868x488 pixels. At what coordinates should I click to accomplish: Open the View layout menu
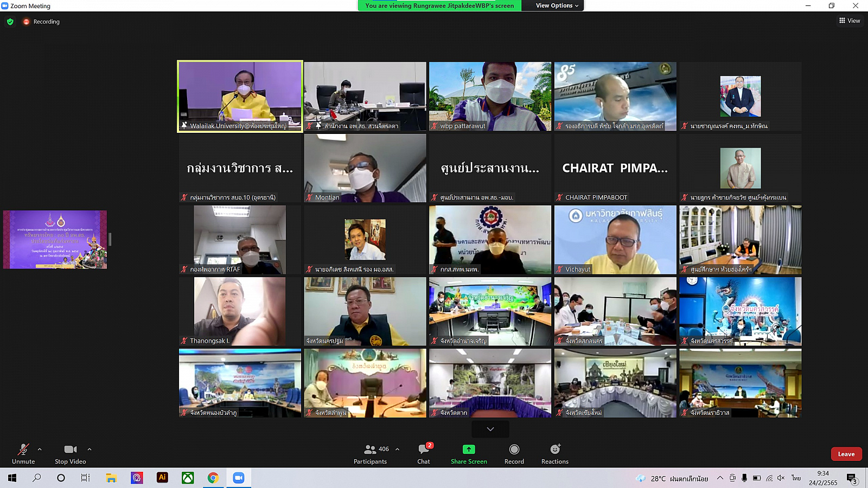point(850,21)
